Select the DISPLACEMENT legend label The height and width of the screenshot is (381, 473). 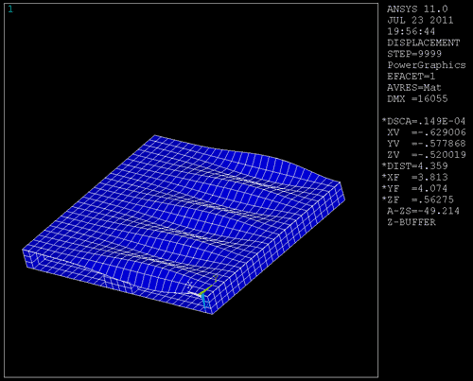point(423,43)
